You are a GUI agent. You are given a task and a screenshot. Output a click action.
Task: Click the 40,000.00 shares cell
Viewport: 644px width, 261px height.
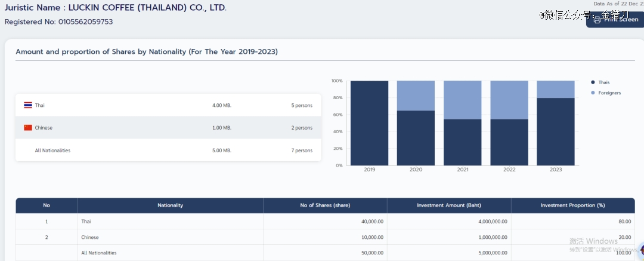coord(326,222)
